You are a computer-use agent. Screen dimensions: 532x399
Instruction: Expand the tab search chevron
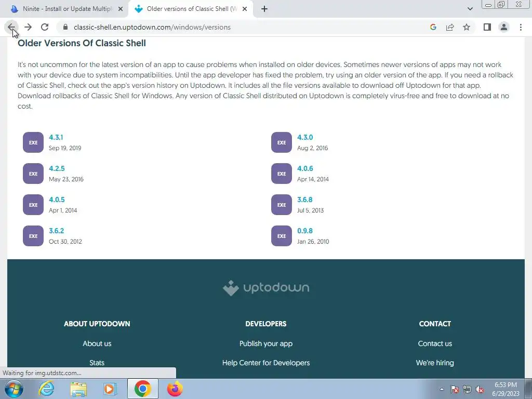470,9
